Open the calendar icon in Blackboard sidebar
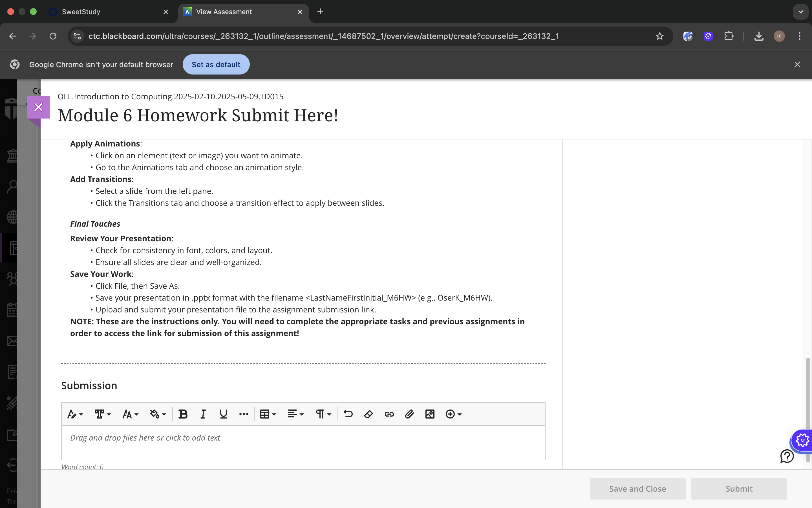Image resolution: width=812 pixels, height=508 pixels. (x=12, y=310)
